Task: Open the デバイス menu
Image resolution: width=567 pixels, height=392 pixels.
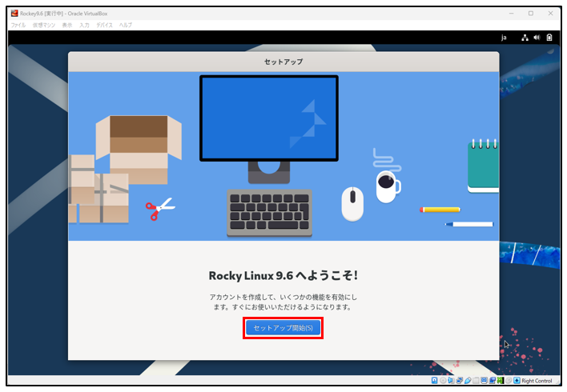Action: click(x=104, y=26)
